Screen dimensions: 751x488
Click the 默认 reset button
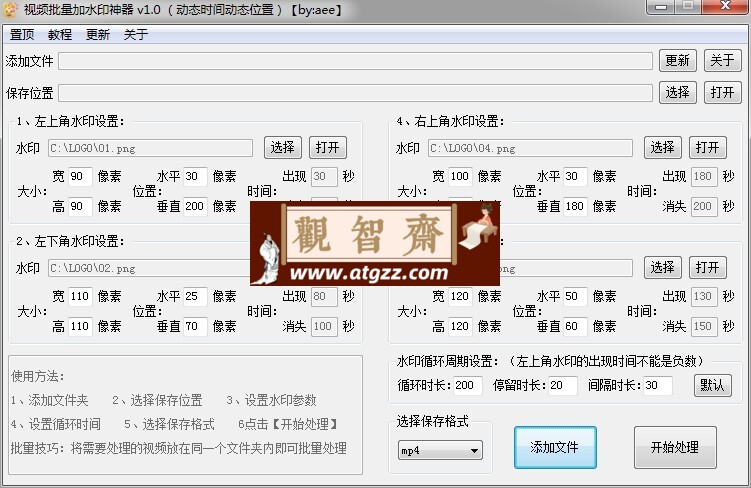pyautogui.click(x=713, y=386)
